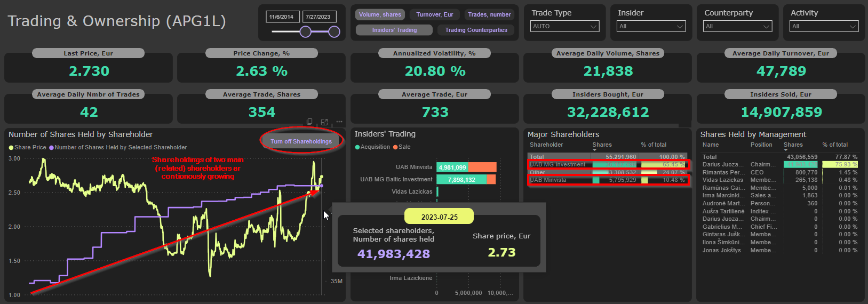868x304 pixels.
Task: Expand the Trade Type dropdown
Action: pyautogui.click(x=565, y=26)
